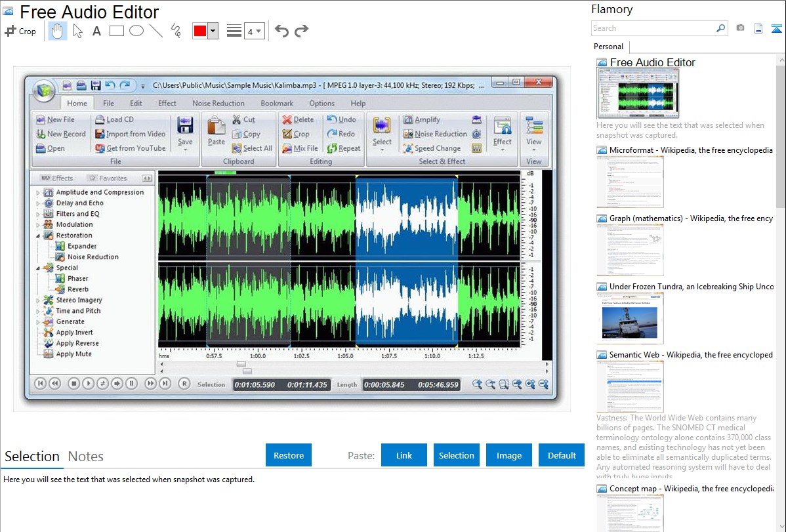Select the Crop tool
Screen dimensions: 786x532
tap(20, 31)
